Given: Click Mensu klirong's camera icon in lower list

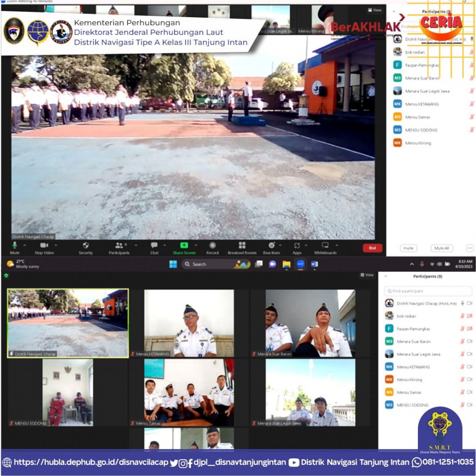Looking at the screenshot, I should tap(470, 380).
